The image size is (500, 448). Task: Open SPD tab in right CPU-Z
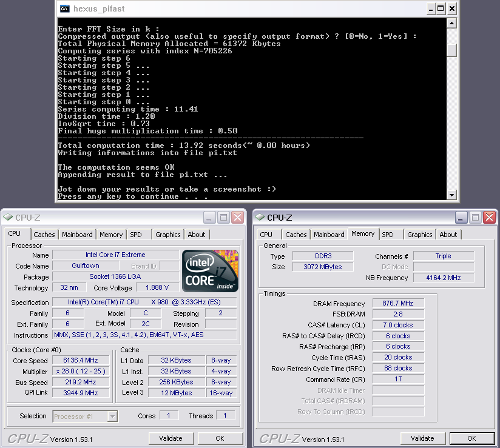(391, 235)
